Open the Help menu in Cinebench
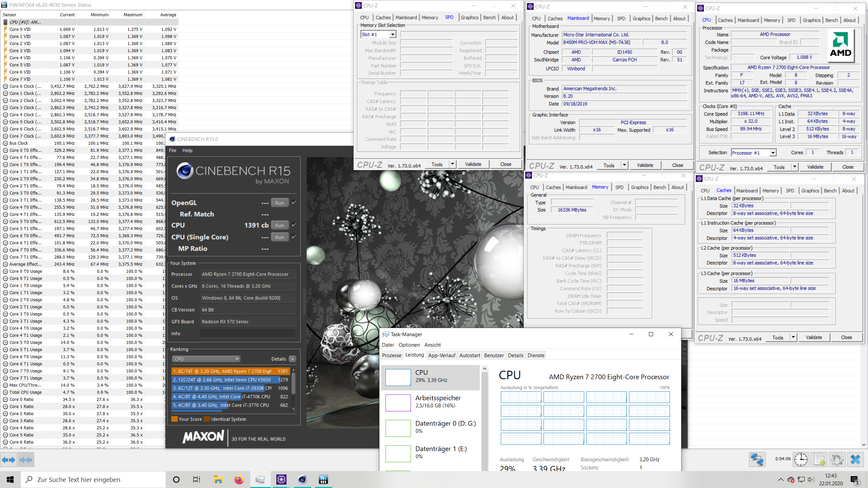Image resolution: width=868 pixels, height=488 pixels. (x=187, y=150)
